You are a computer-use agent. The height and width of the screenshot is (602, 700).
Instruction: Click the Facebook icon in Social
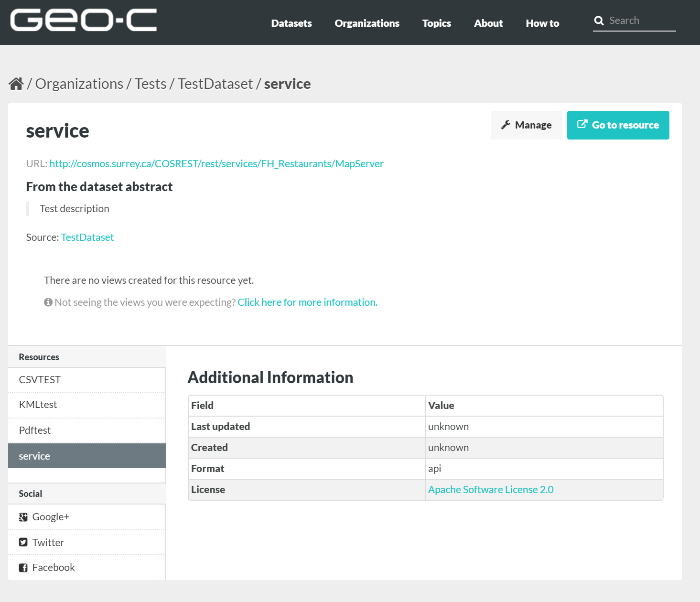coord(23,568)
